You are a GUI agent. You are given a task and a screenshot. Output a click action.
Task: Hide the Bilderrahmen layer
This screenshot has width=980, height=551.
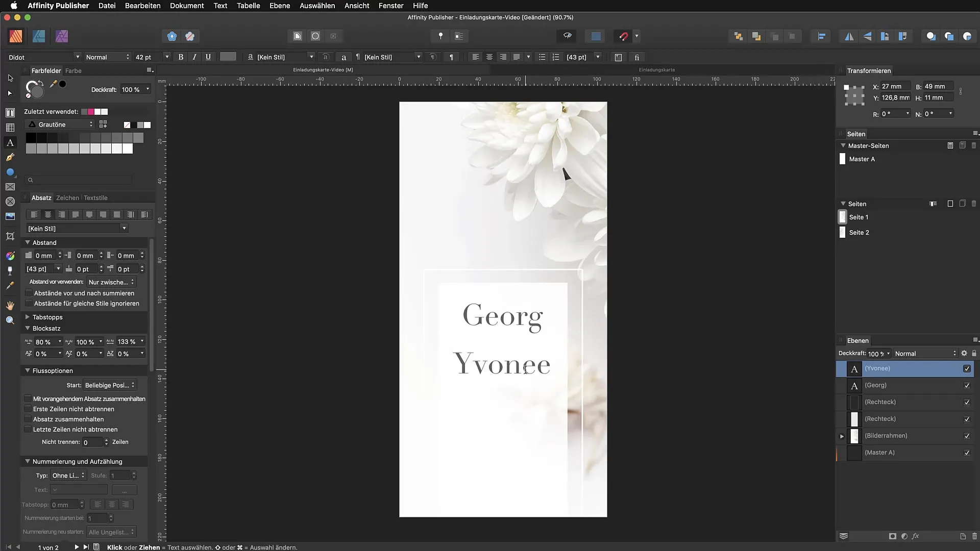(967, 436)
